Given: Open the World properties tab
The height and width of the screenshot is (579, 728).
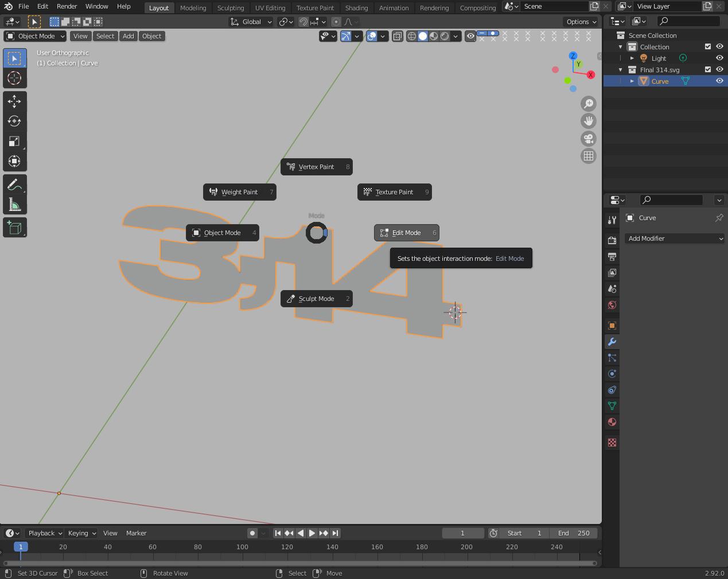Looking at the screenshot, I should tap(612, 304).
